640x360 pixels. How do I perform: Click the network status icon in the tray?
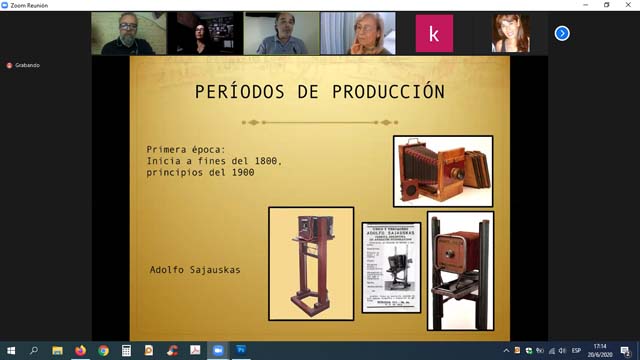pos(552,351)
